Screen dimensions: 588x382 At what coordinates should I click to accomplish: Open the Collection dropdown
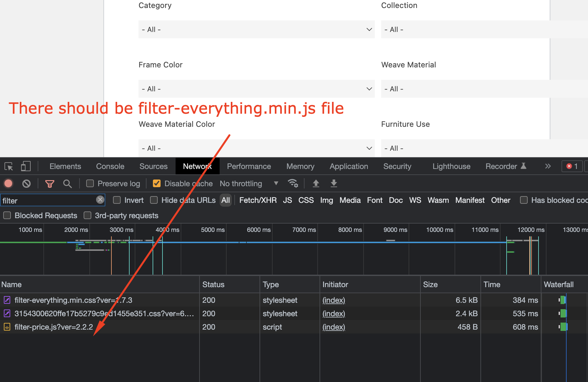[485, 29]
